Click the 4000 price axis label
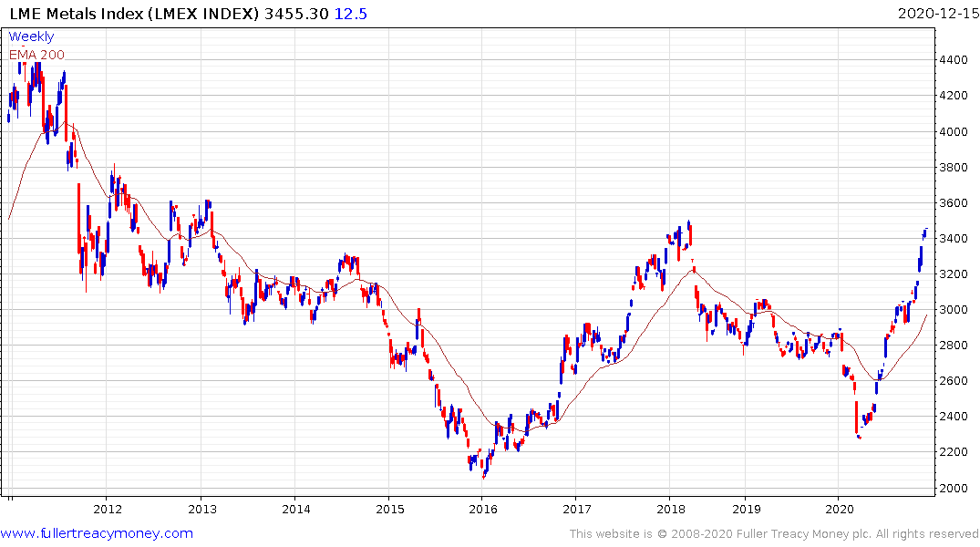The width and height of the screenshot is (980, 547). [x=954, y=132]
